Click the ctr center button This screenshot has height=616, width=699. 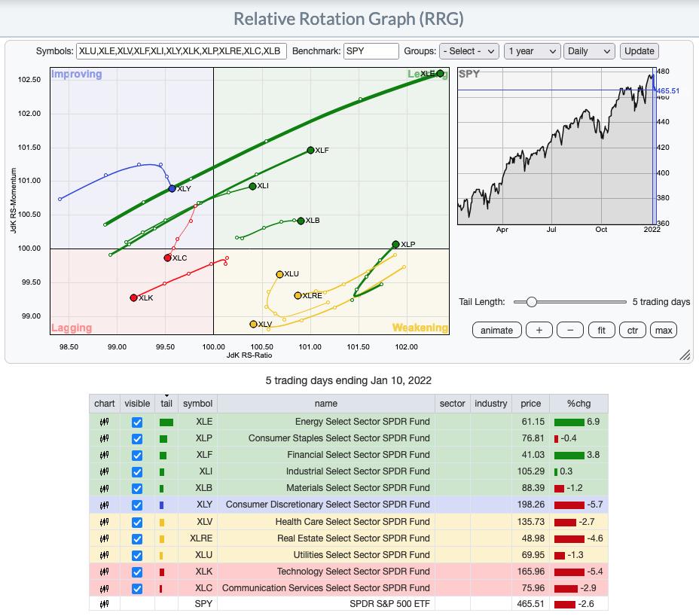click(633, 331)
